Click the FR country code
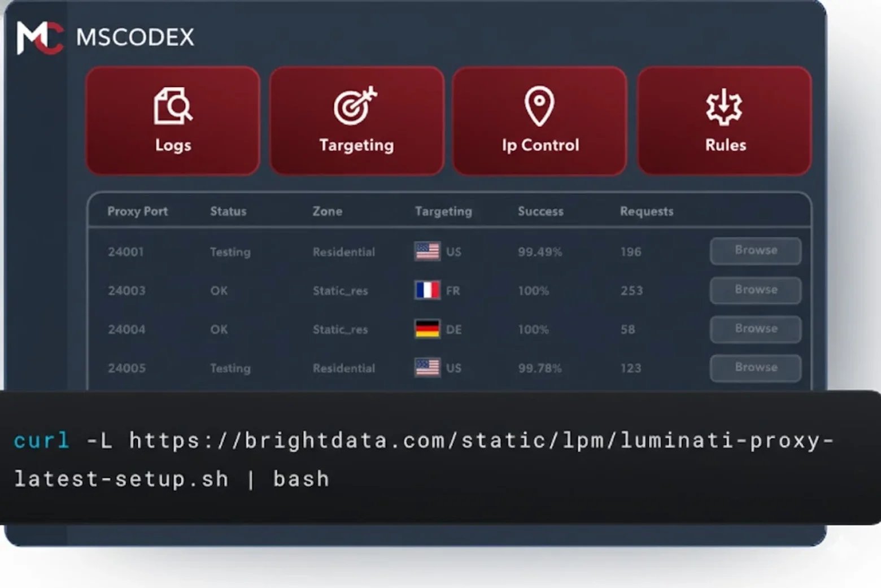The width and height of the screenshot is (881, 588). pos(453,291)
